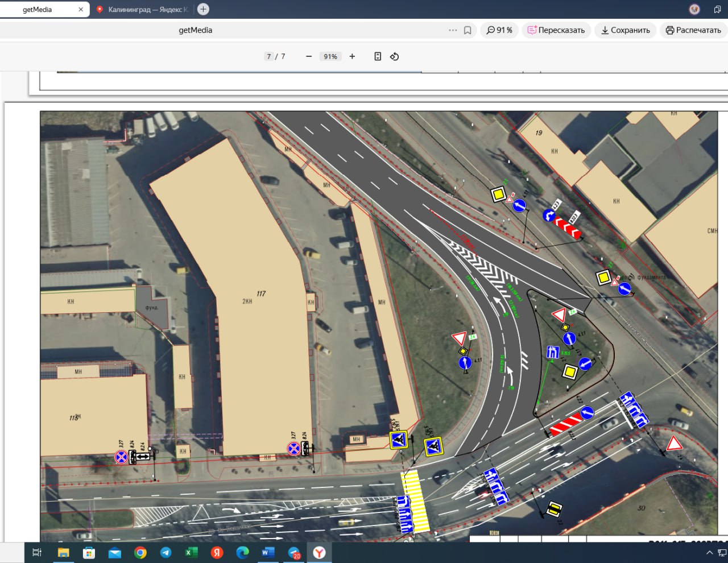This screenshot has width=728, height=563.
Task: Open a new browser tab
Action: click(203, 9)
